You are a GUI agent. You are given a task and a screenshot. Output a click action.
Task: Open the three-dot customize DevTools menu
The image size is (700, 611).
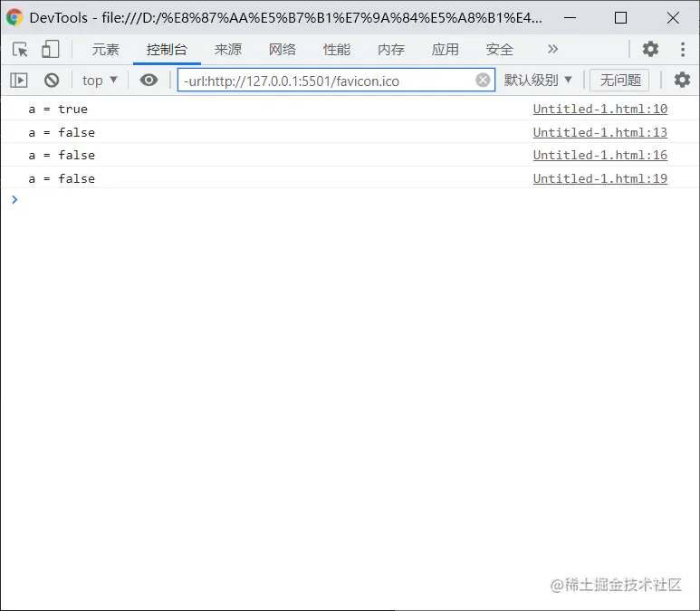click(x=683, y=49)
